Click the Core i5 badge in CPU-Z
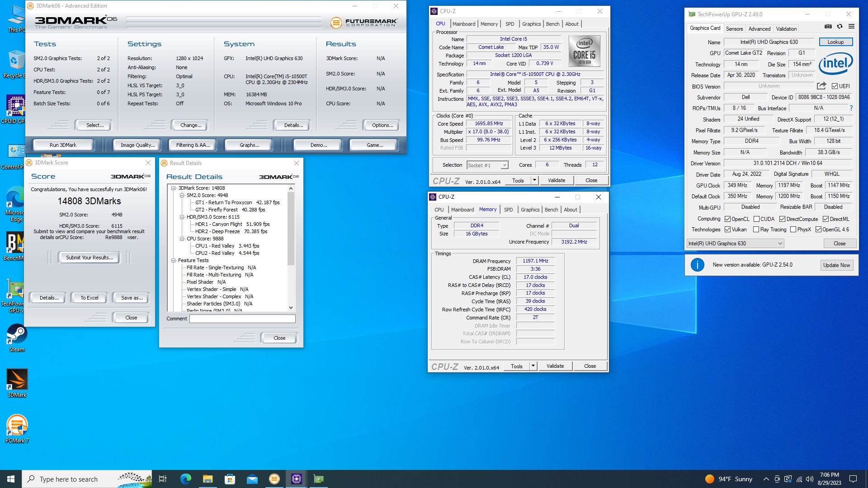 pyautogui.click(x=584, y=52)
